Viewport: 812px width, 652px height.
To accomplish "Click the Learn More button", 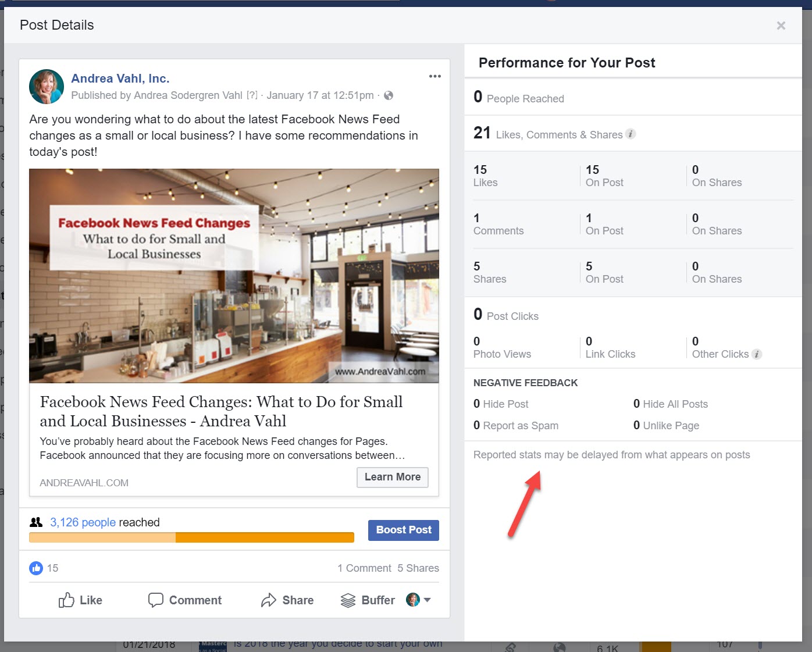I will coord(393,477).
